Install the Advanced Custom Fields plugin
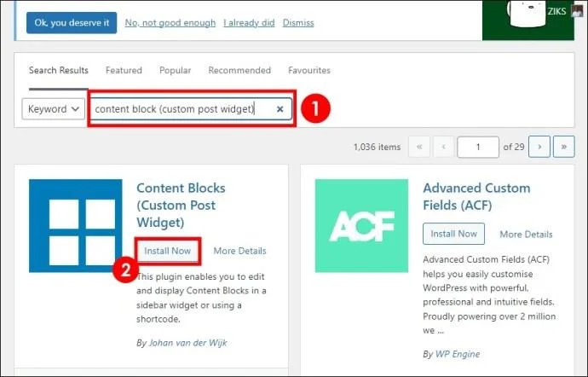Viewport: 588px width, 377px height. coord(453,234)
